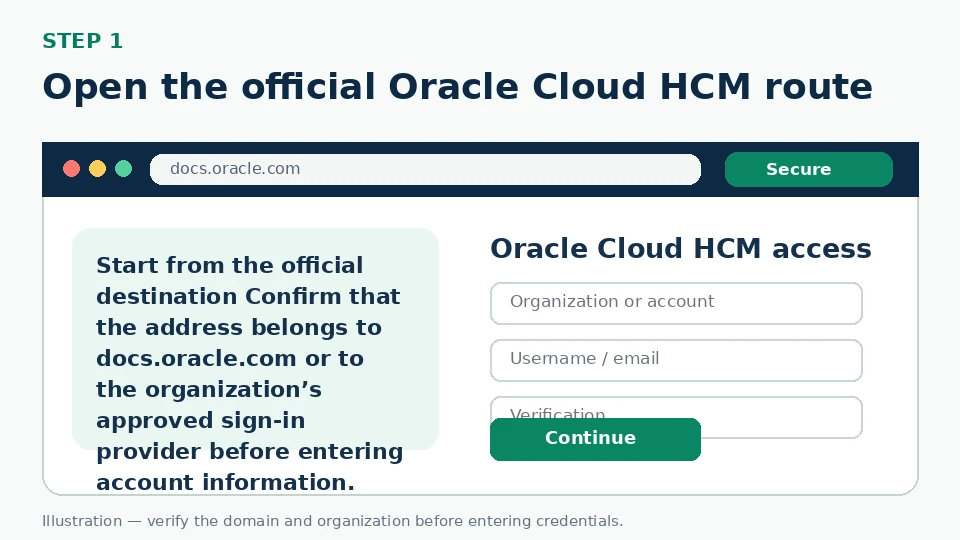Click the 'Start from the official destination' instruction text
Viewport: 960px width, 540px height.
(250, 373)
